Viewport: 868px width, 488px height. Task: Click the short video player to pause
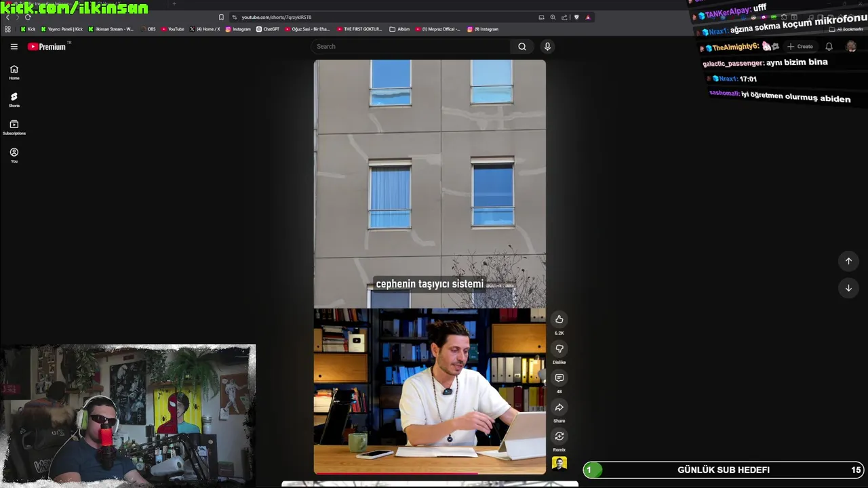point(430,267)
